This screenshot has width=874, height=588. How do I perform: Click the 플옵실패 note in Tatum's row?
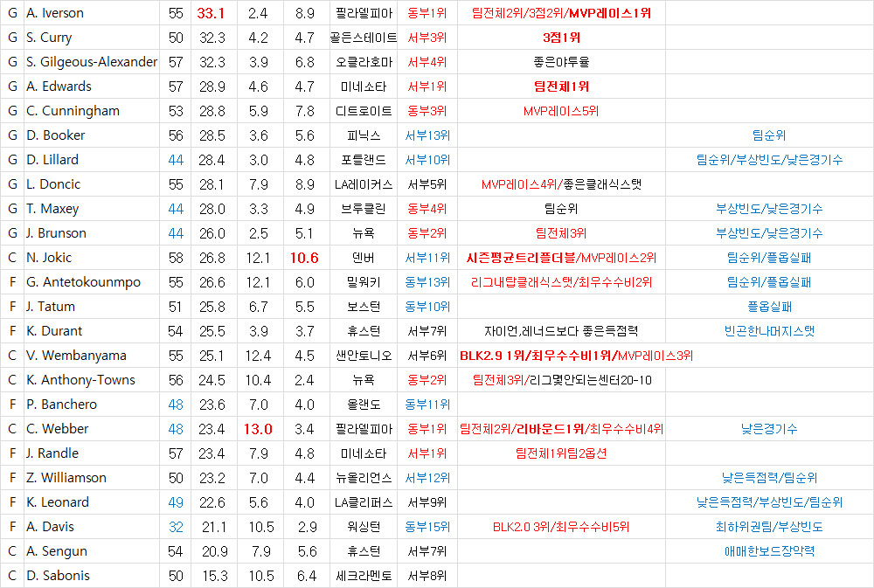pos(769,307)
